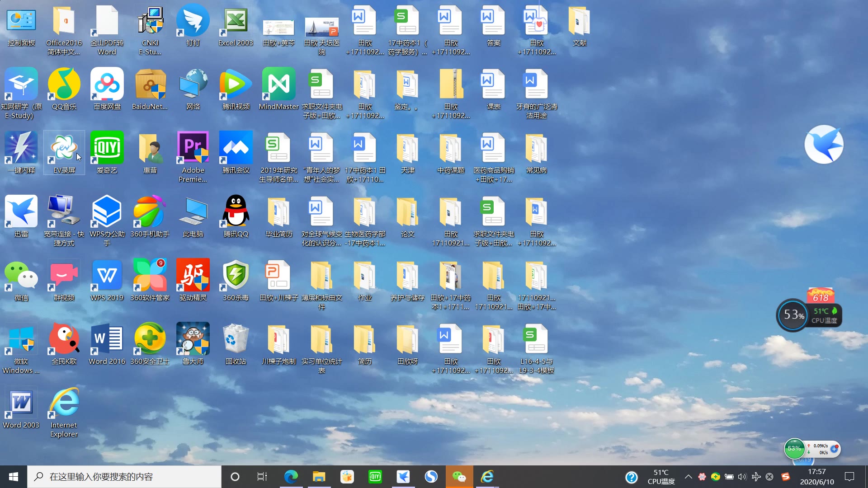Open the 鲁大师 desktop icon

[193, 344]
